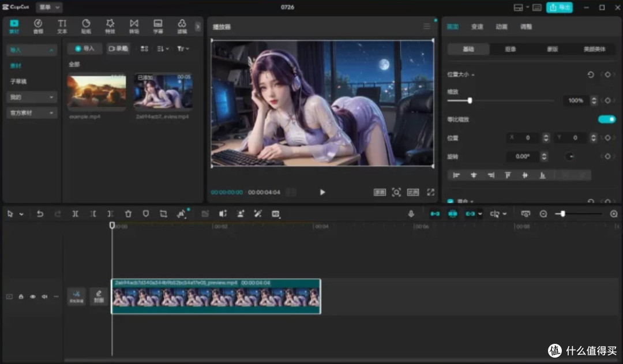
Task: Open fullscreen preview in the player
Action: click(431, 192)
